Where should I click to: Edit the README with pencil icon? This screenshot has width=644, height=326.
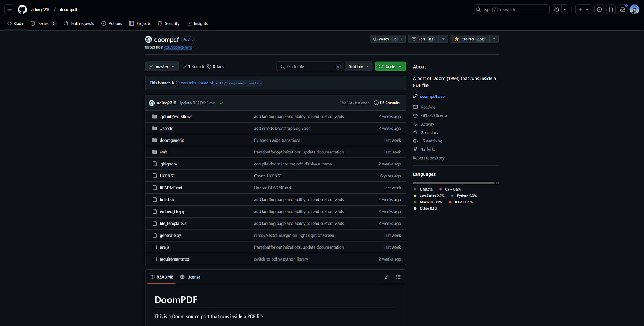coord(387,277)
